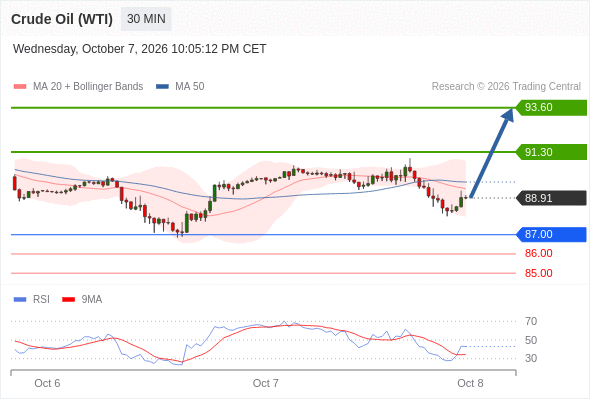Click the blue upward forecast arrow head
The height and width of the screenshot is (400, 590).
click(508, 114)
